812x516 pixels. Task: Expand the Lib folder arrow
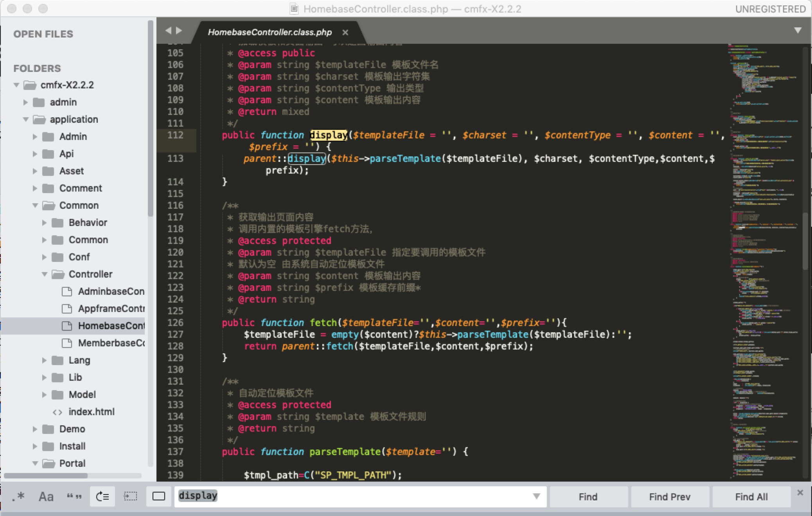(x=44, y=377)
